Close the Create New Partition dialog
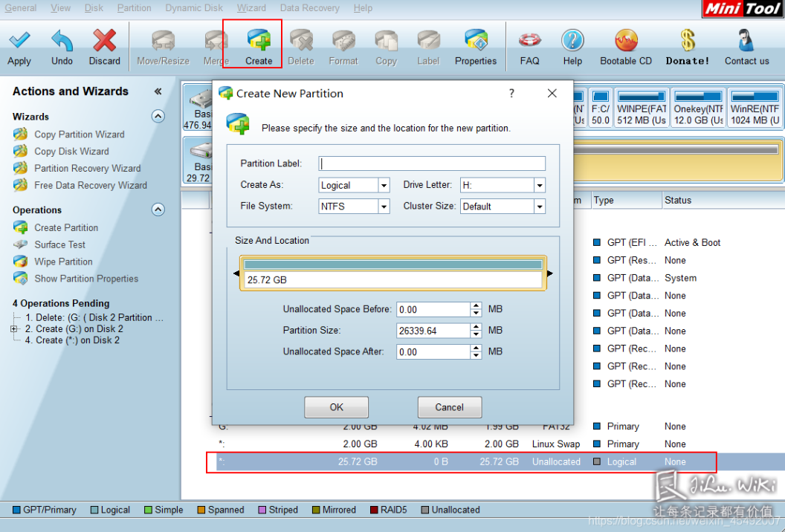This screenshot has height=532, width=785. tap(552, 93)
